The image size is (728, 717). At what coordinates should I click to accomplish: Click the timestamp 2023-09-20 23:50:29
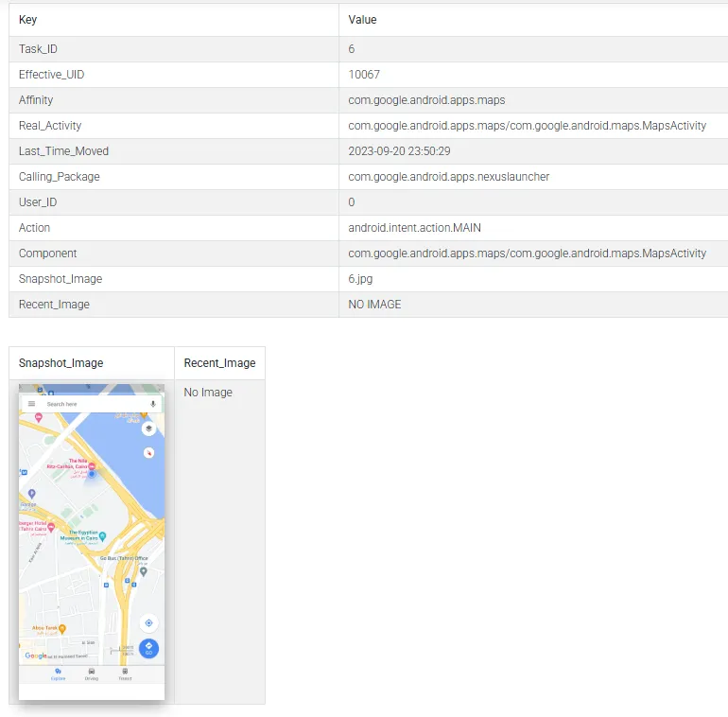[x=399, y=151]
